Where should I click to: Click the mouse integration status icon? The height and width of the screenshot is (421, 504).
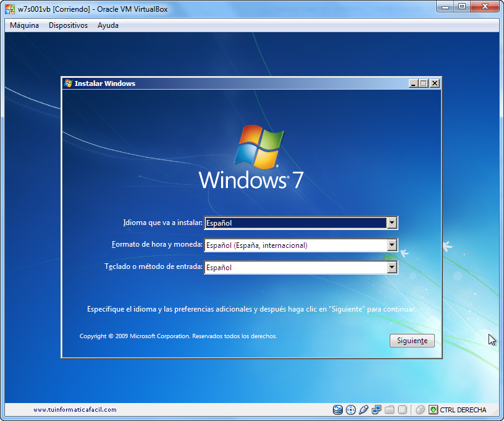click(x=420, y=410)
